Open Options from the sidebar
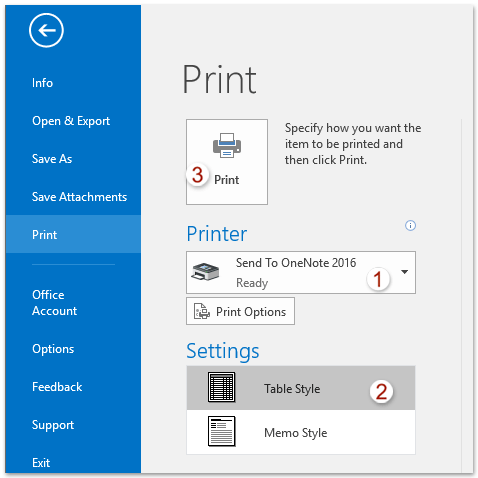This screenshot has width=478, height=478. coord(53,349)
